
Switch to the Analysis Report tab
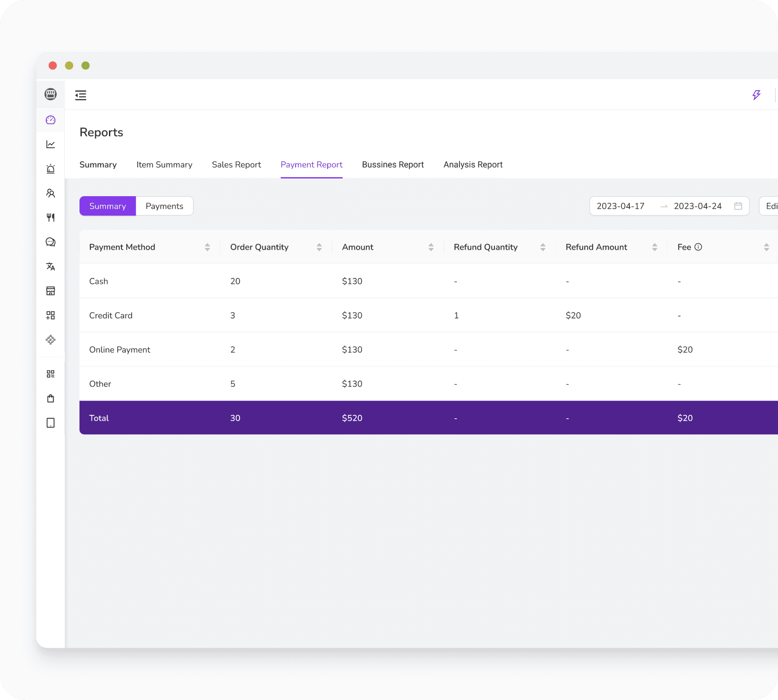473,165
